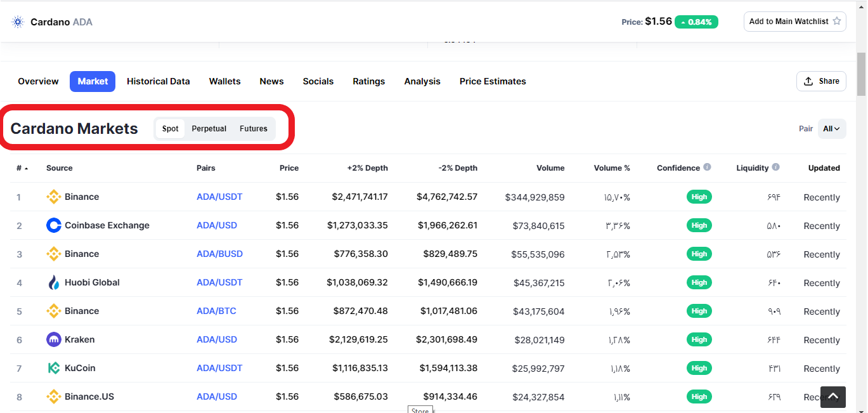Open the Pair All dropdown
The height and width of the screenshot is (413, 868).
tap(831, 128)
